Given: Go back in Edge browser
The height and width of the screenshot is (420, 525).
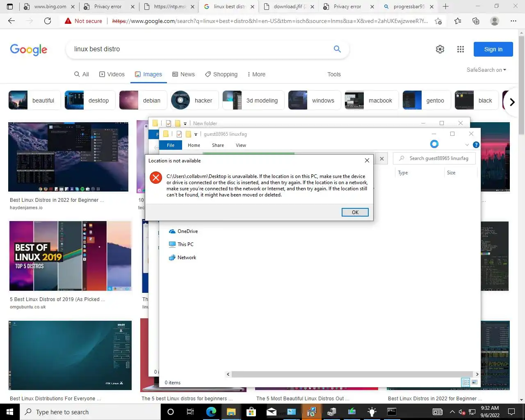Looking at the screenshot, I should click(x=11, y=21).
